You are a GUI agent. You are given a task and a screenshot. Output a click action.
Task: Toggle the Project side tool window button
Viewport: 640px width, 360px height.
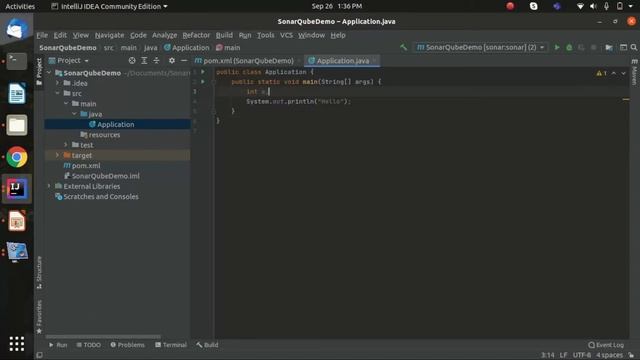[39, 72]
